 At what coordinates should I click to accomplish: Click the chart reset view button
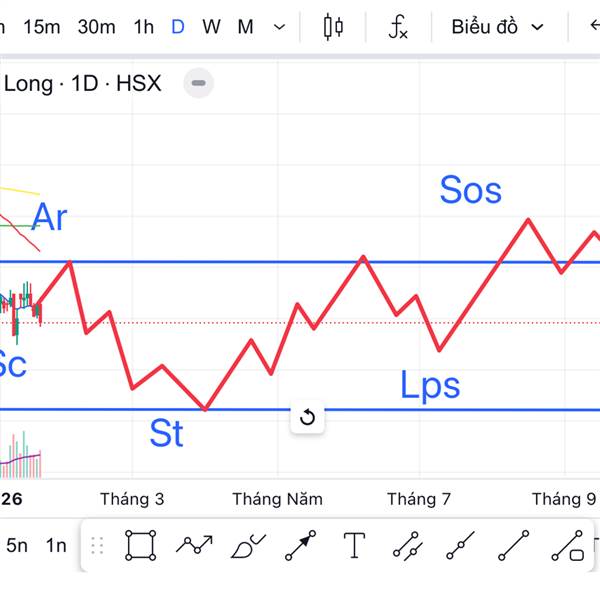coord(307,417)
